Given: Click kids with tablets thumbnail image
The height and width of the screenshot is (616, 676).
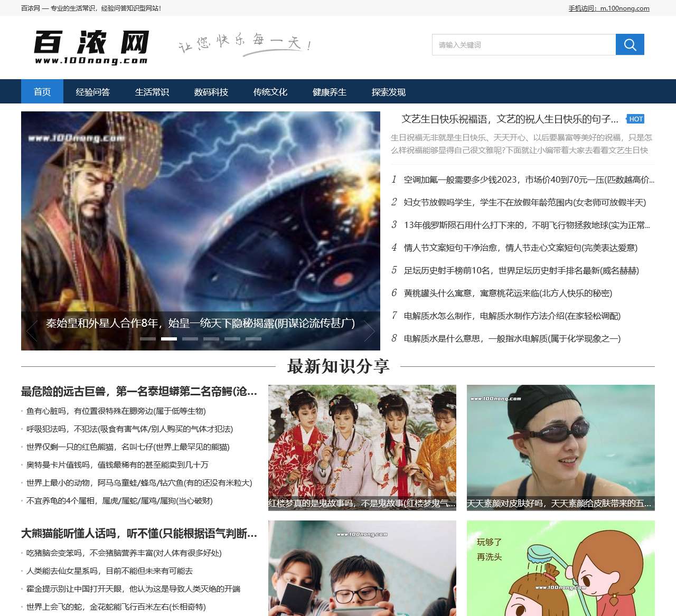Looking at the screenshot, I should click(x=362, y=568).
